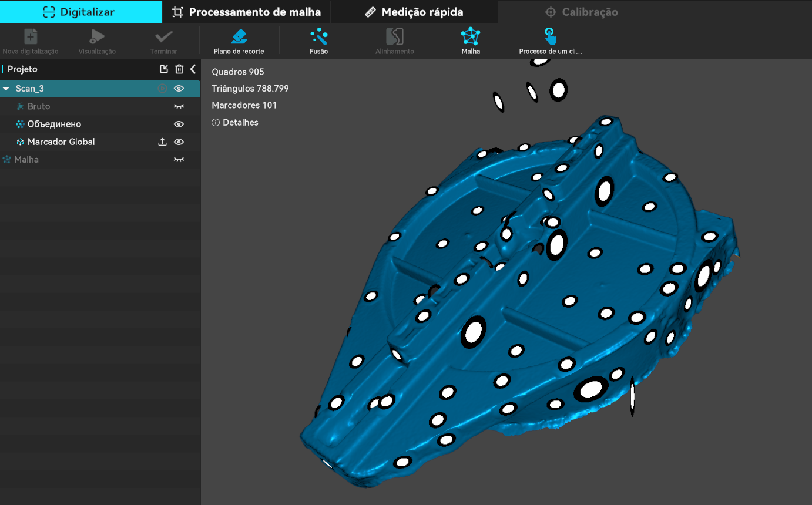Viewport: 812px width, 505px height.
Task: Click the import project icon beside Projeto
Action: point(164,69)
